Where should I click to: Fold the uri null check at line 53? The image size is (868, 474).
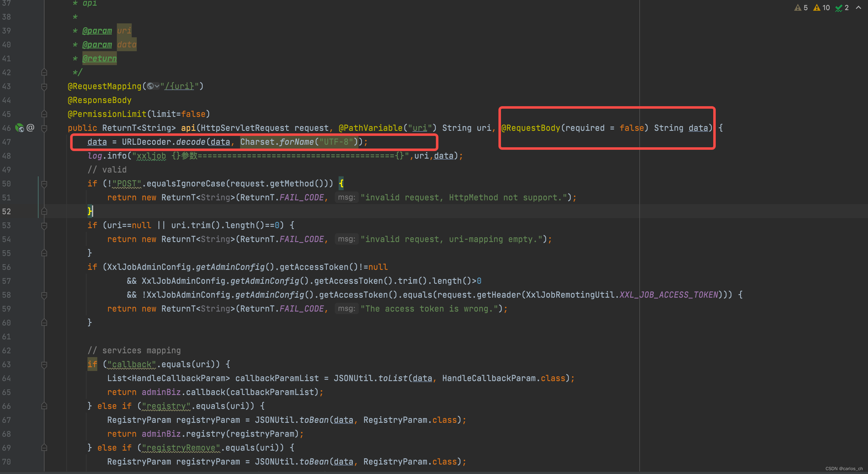(44, 226)
